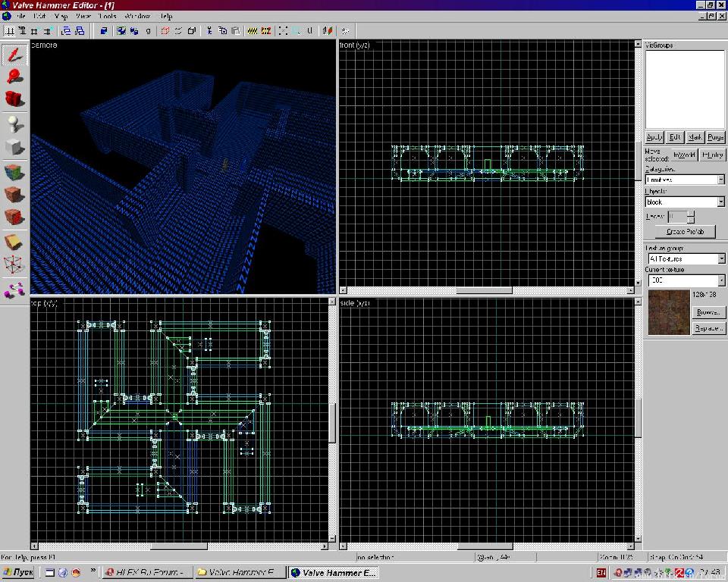Select the Entity tool in the sidebar
The image size is (728, 582).
coord(15,124)
